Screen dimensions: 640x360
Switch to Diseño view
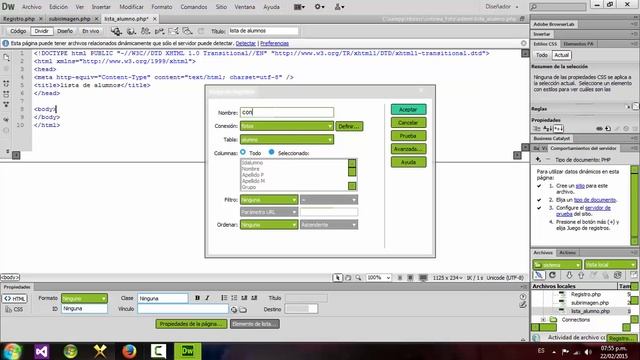[x=65, y=31]
